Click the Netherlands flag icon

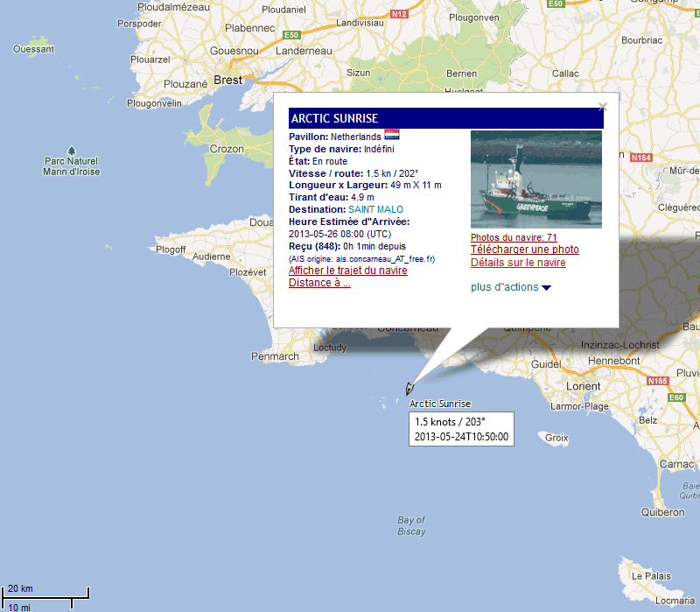point(392,135)
